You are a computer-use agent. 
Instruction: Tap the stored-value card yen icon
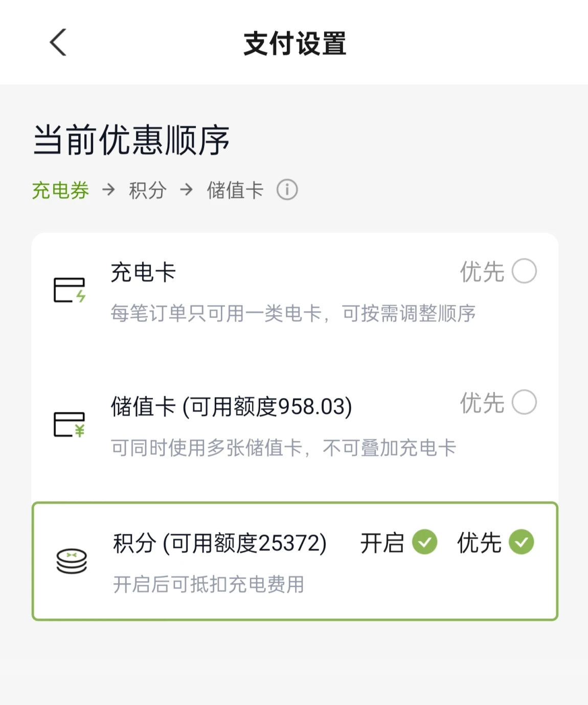point(70,425)
